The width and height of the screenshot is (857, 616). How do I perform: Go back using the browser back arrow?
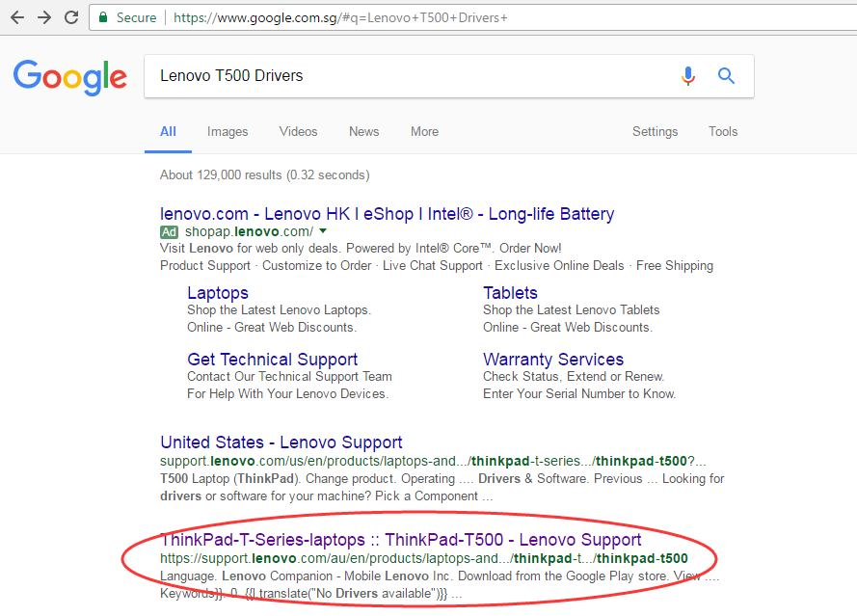[17, 17]
